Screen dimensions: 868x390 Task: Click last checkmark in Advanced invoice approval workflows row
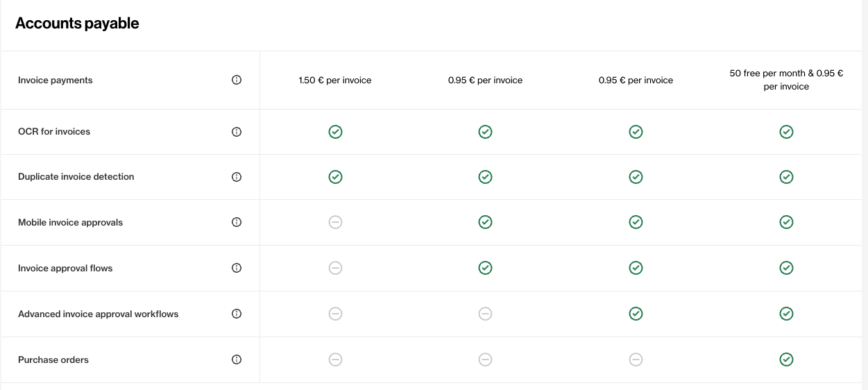click(x=786, y=314)
